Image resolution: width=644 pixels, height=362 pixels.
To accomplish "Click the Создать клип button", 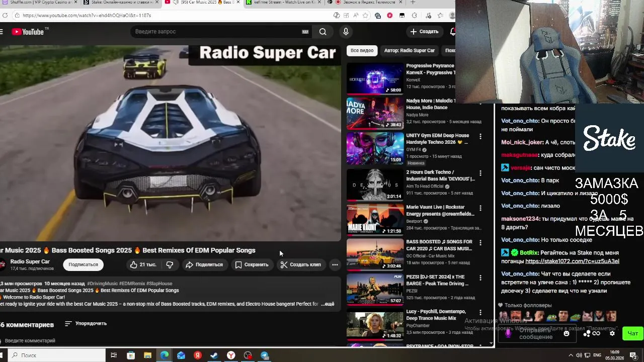I will coord(301,264).
